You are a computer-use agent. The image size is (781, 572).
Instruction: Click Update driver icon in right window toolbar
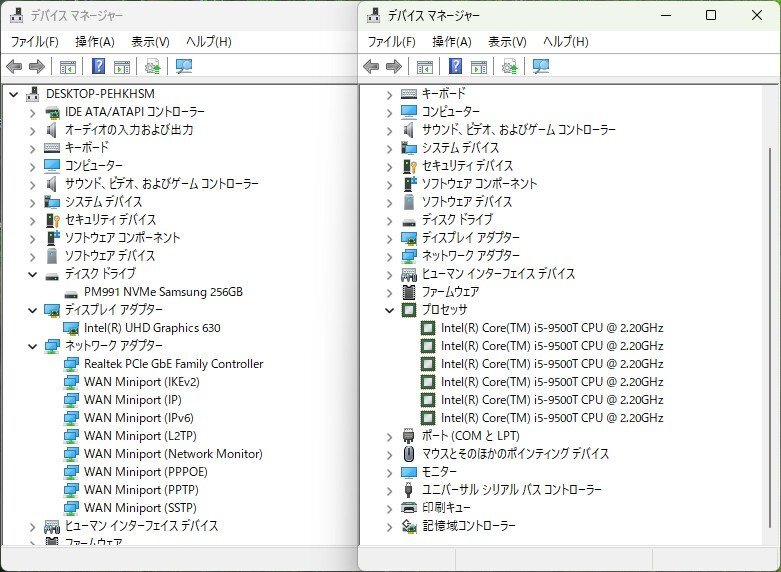pyautogui.click(x=510, y=66)
